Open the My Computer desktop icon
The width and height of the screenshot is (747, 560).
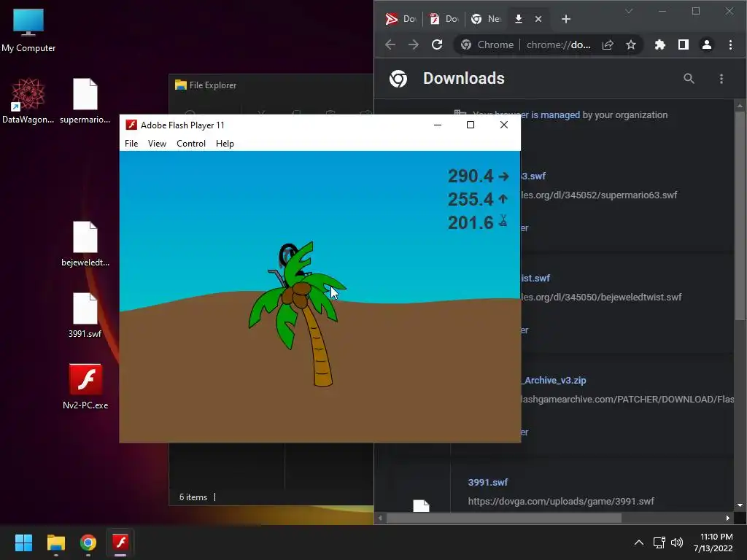pos(28,31)
